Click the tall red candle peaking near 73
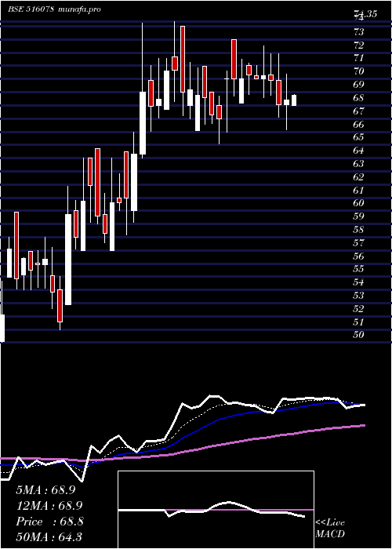The width and height of the screenshot is (392, 549). point(183,59)
